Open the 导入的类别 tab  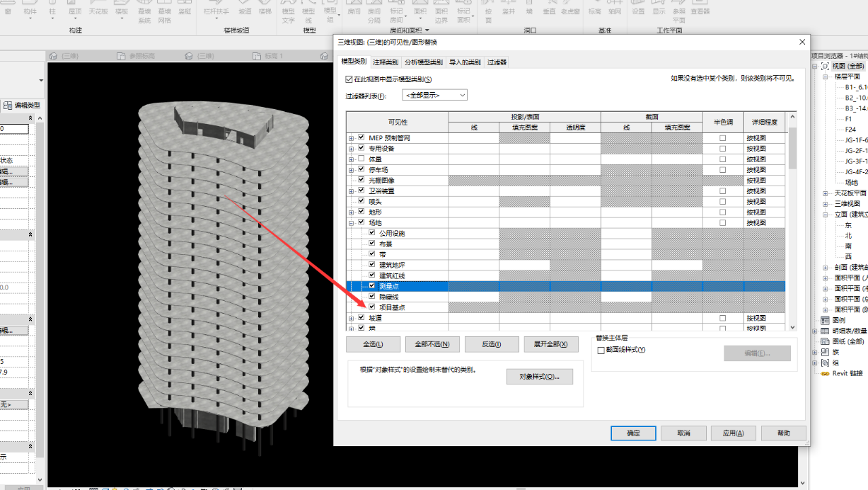tap(465, 62)
